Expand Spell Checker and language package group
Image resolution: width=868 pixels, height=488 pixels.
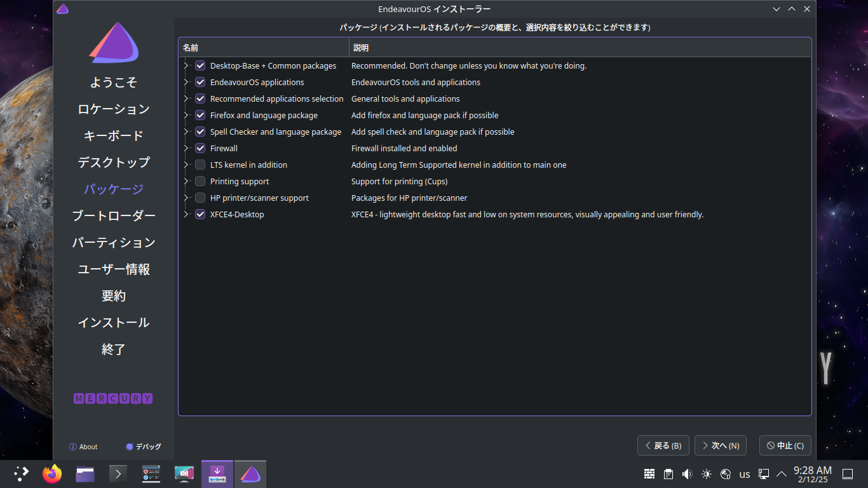[186, 132]
